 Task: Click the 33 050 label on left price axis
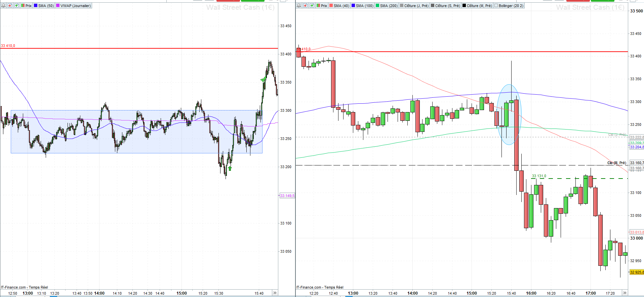pyautogui.click(x=286, y=251)
